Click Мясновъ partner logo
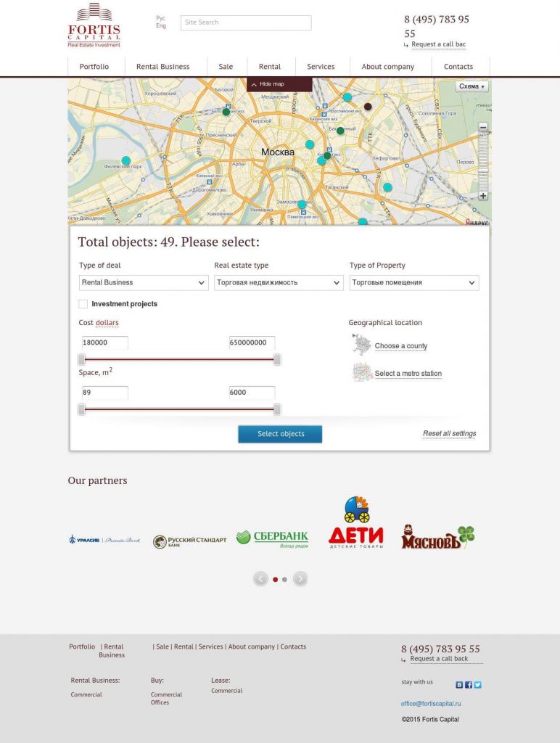 437,537
